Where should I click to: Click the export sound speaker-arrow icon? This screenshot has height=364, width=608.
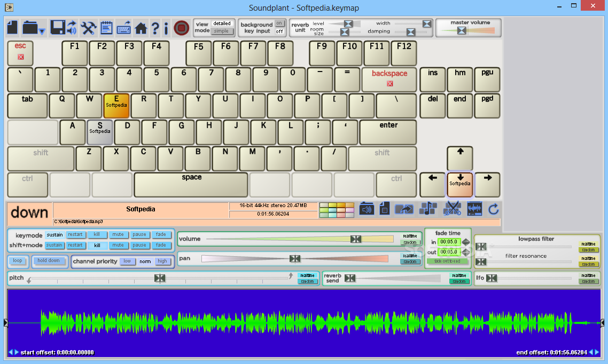point(72,28)
